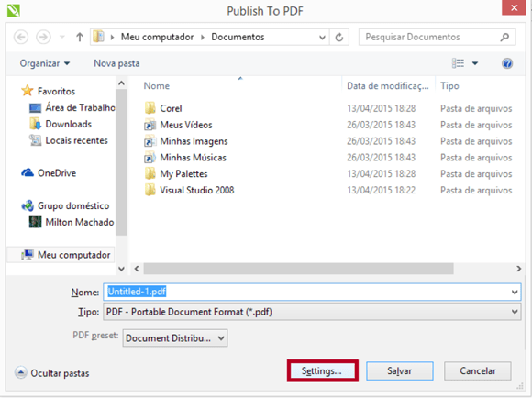Click the horizontal scrollbar right arrow
Screen dimensions: 532x398
(518, 269)
